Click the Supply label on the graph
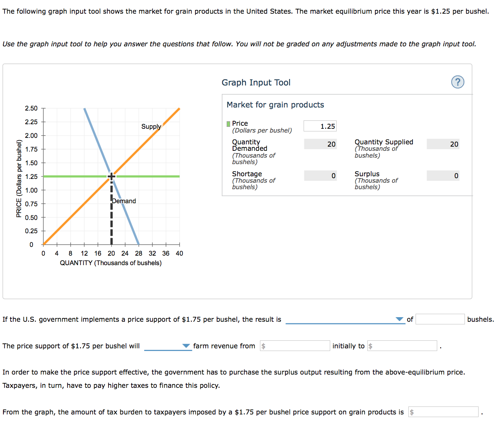This screenshot has height=430, width=504. click(151, 126)
